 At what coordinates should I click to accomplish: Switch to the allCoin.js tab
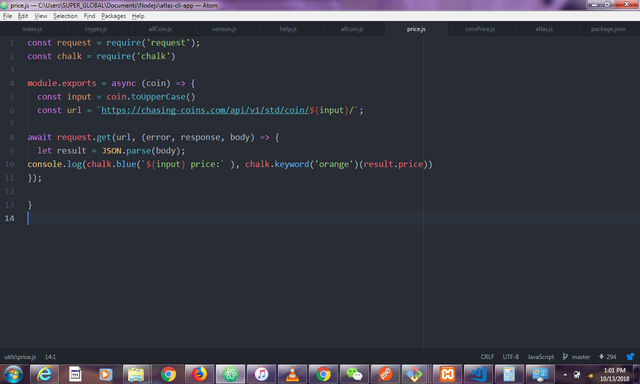point(160,29)
